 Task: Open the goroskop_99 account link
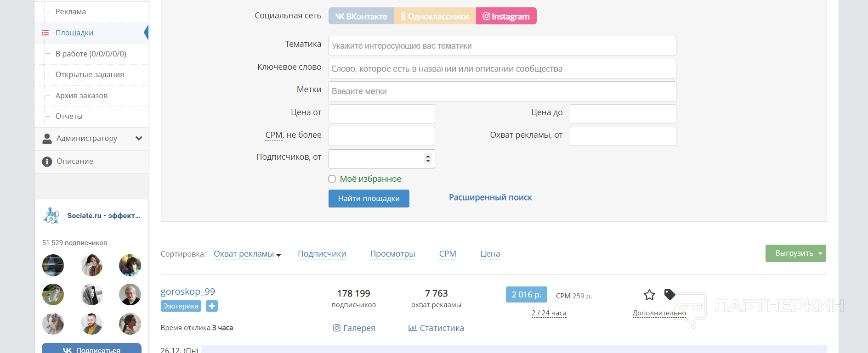click(x=188, y=291)
